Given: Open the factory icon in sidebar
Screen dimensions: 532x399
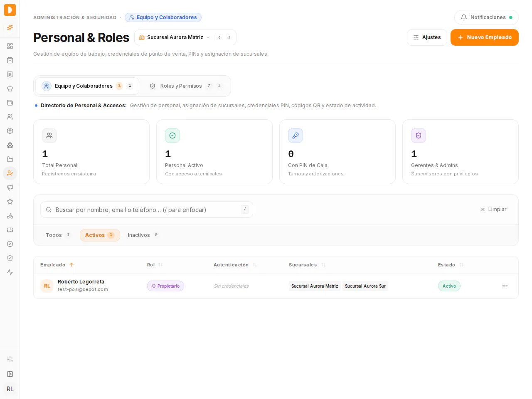Looking at the screenshot, I should pos(10,159).
